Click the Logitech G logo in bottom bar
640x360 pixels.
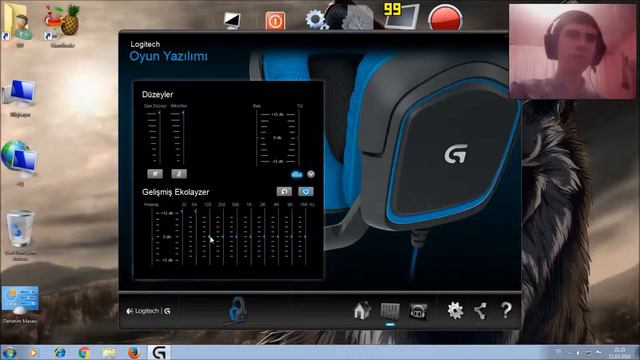click(x=149, y=311)
